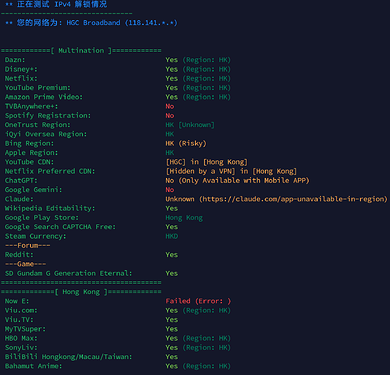The width and height of the screenshot is (390, 375).
Task: Click '[HGC] in [Hong Kong]' value
Action: [x=207, y=162]
